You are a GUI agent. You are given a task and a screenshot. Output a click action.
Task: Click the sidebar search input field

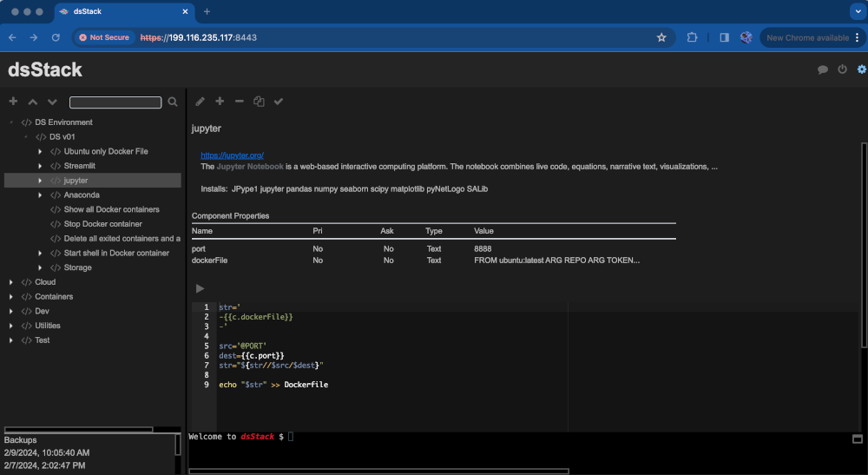pyautogui.click(x=115, y=102)
